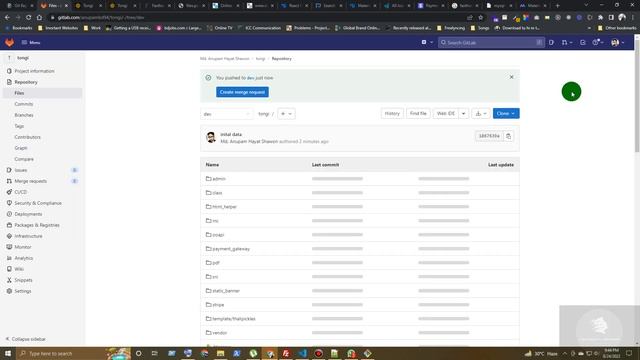This screenshot has height=360, width=640.
Task: Open the static_banner folder
Action: 226,291
